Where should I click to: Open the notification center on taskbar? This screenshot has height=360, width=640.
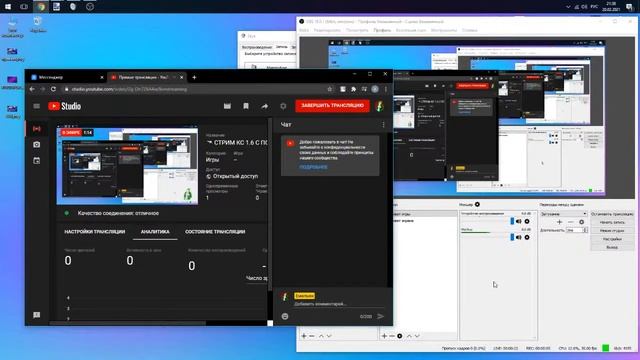pos(630,7)
